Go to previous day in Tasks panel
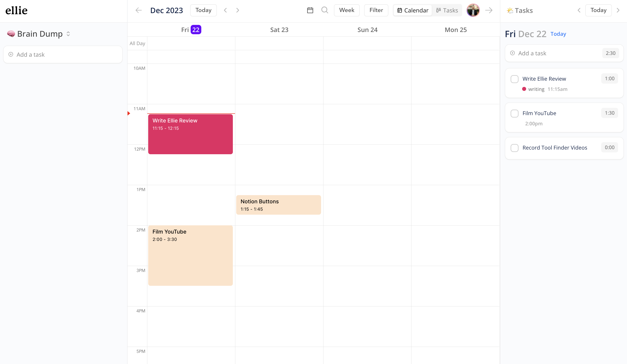 (579, 10)
